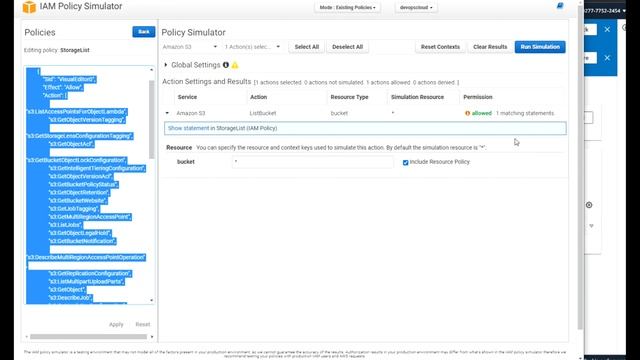Click the policy editor scroll down arrow

(152, 300)
